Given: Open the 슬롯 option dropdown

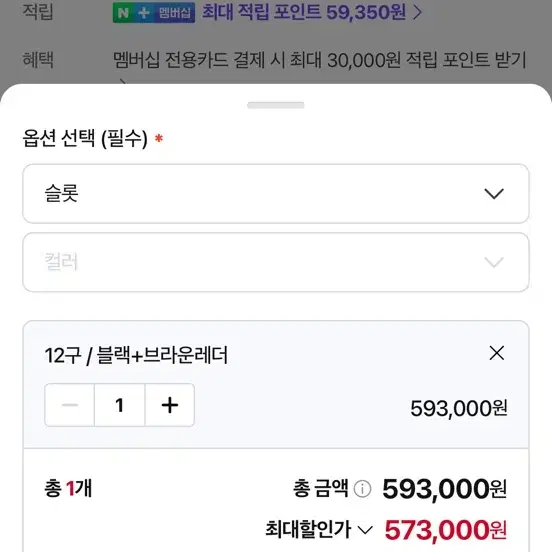Looking at the screenshot, I should click(x=276, y=193).
